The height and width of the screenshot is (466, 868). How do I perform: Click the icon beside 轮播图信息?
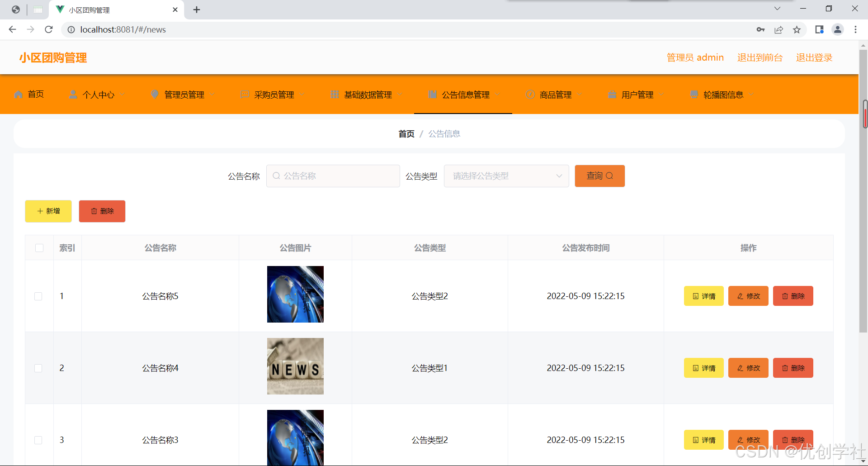(x=694, y=95)
